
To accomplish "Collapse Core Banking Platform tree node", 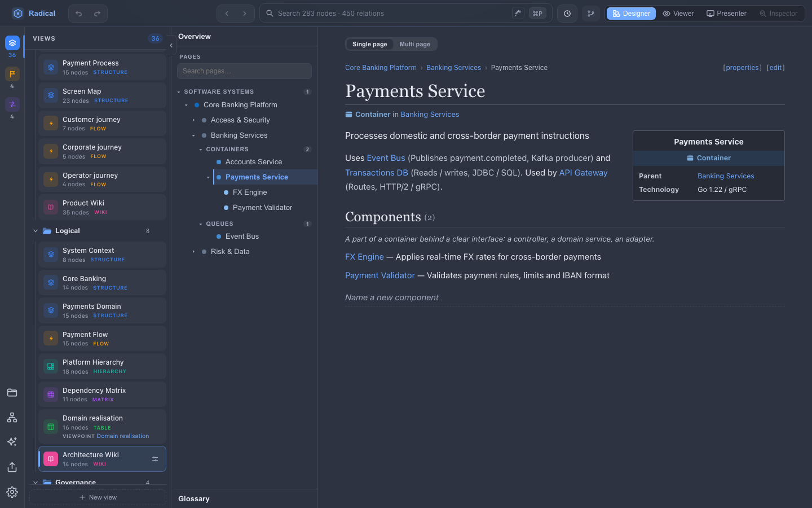I will pos(186,105).
